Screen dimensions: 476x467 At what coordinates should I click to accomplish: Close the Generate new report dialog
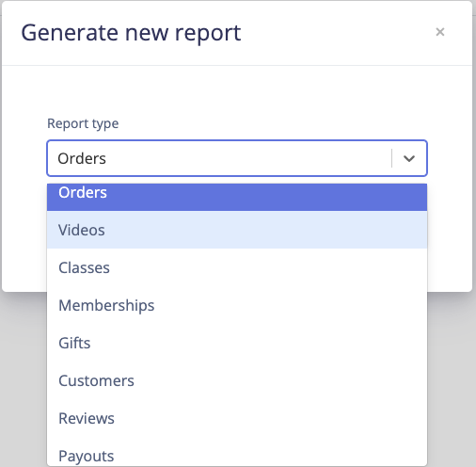(x=440, y=32)
